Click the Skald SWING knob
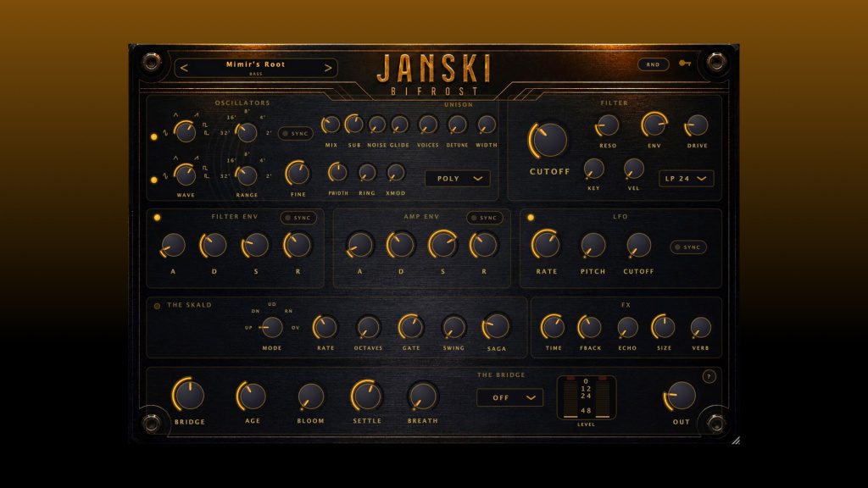The height and width of the screenshot is (488, 868). pos(454,328)
